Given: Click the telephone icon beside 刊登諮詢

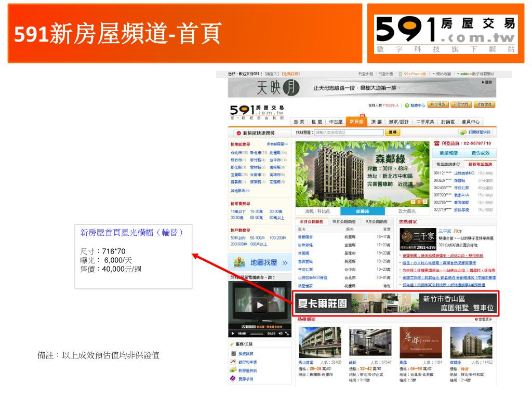Looking at the screenshot, I should (437, 143).
